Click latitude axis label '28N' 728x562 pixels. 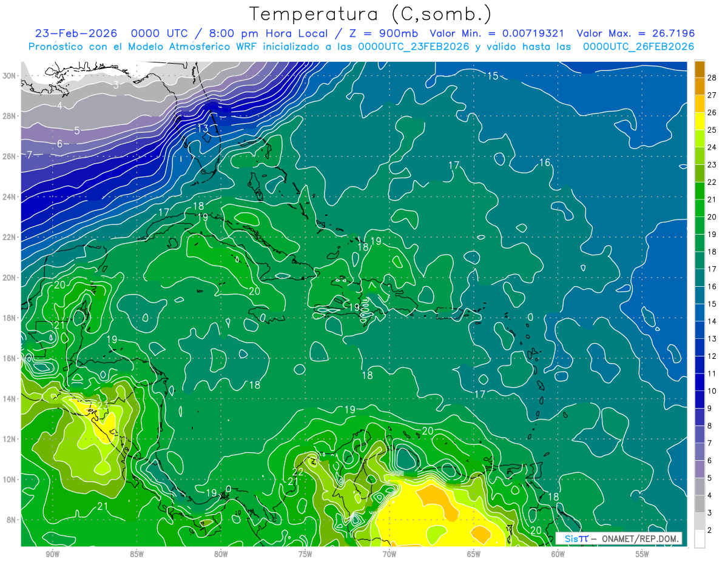(10, 116)
